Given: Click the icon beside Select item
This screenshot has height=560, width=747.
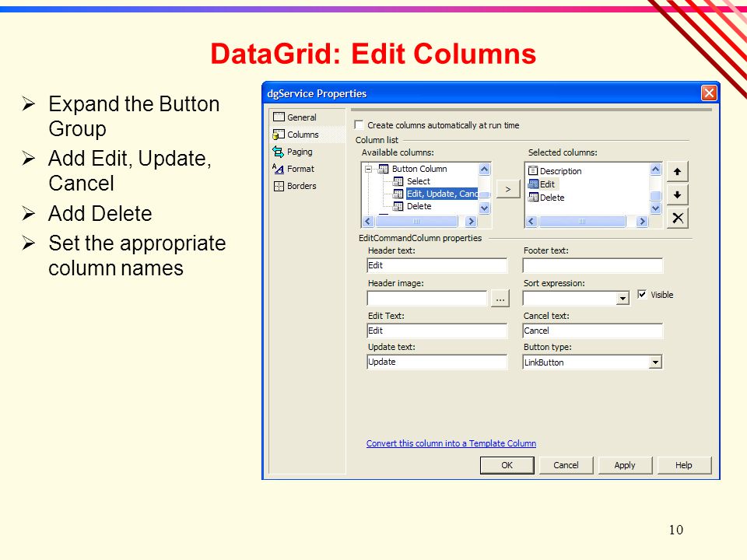Looking at the screenshot, I should coord(398,181).
